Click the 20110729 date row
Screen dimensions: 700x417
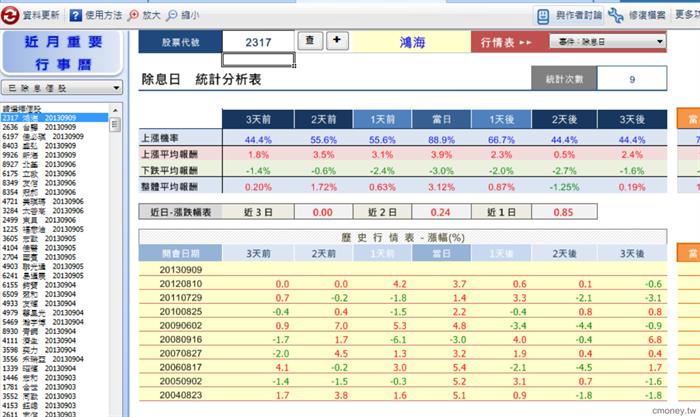coord(403,297)
